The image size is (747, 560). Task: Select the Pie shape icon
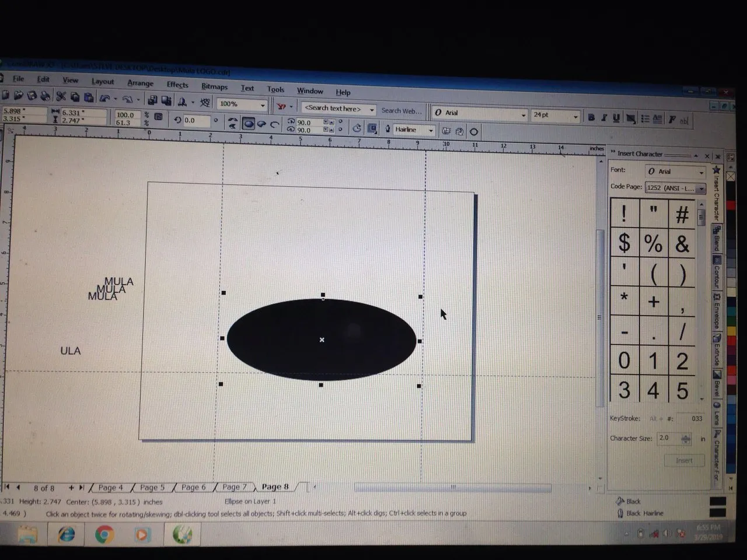pos(261,124)
